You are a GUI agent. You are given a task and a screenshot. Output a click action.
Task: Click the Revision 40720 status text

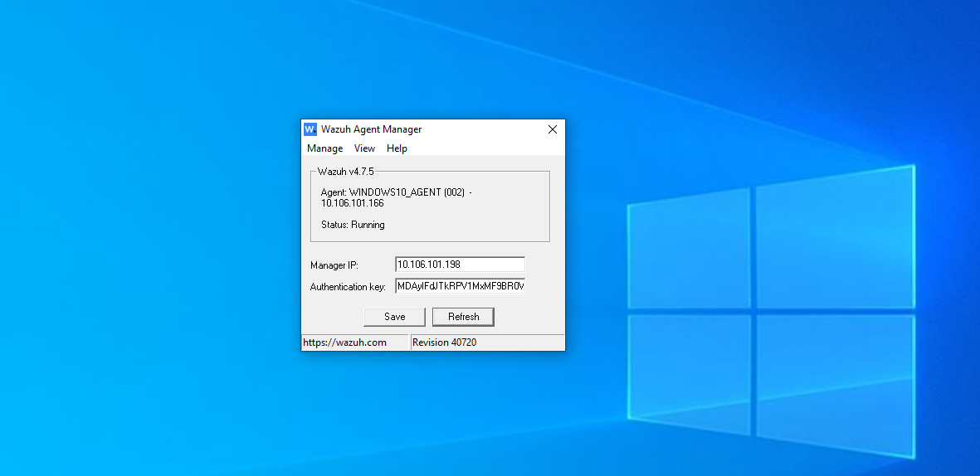click(x=445, y=342)
